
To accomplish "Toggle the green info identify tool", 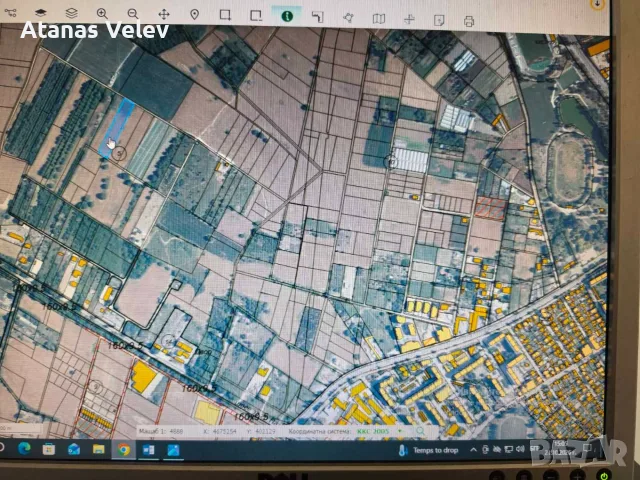I will pos(287,16).
